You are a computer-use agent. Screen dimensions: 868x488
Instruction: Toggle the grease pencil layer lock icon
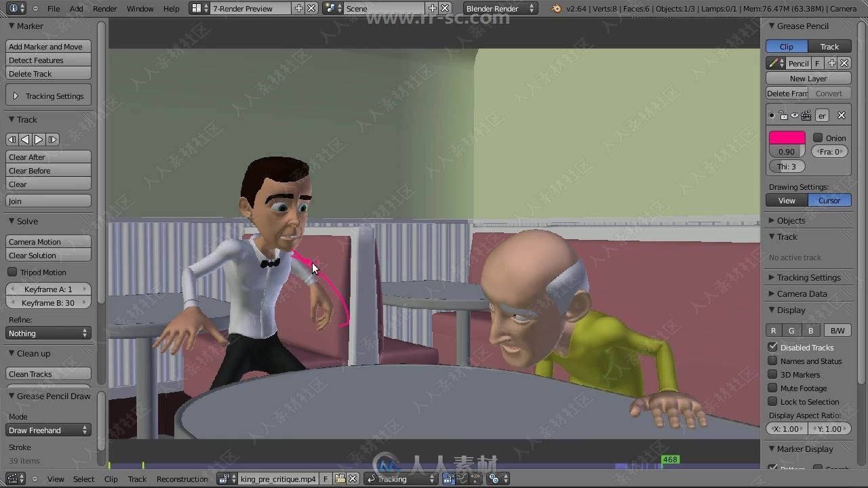click(x=784, y=116)
